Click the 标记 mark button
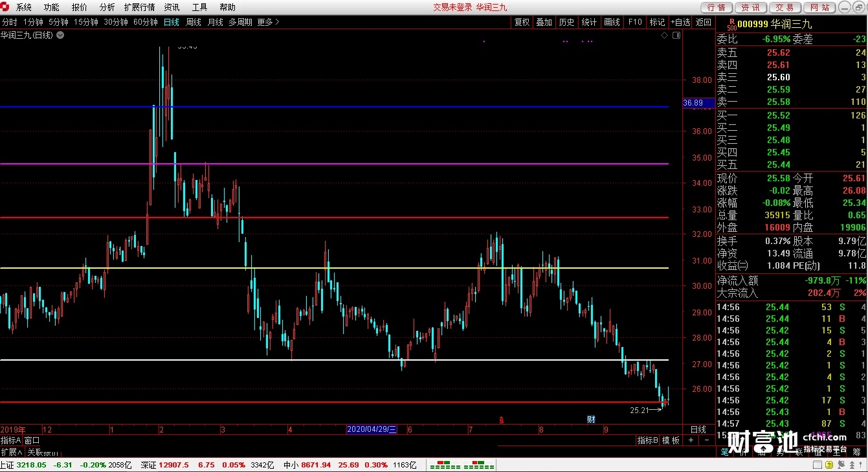 (657, 22)
